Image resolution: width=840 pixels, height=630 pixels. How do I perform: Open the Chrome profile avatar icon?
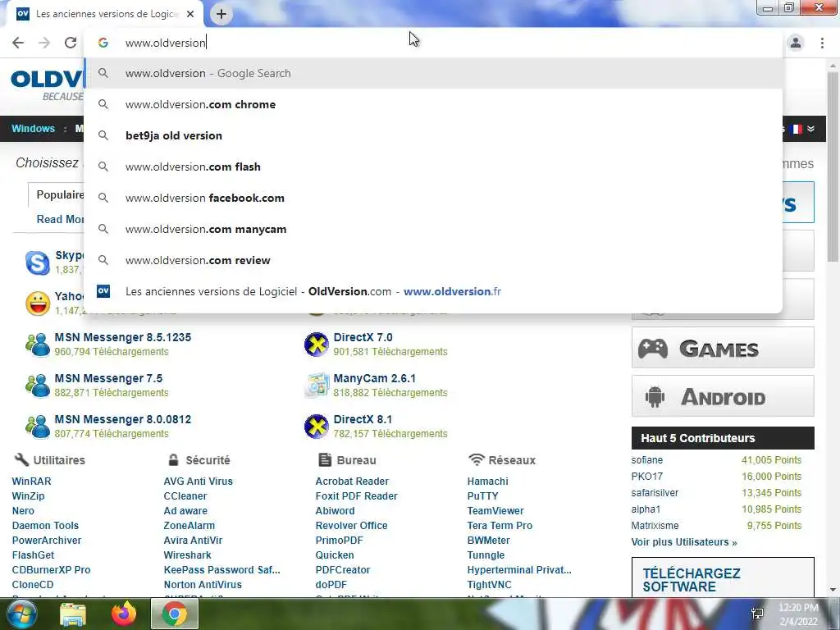tap(796, 43)
